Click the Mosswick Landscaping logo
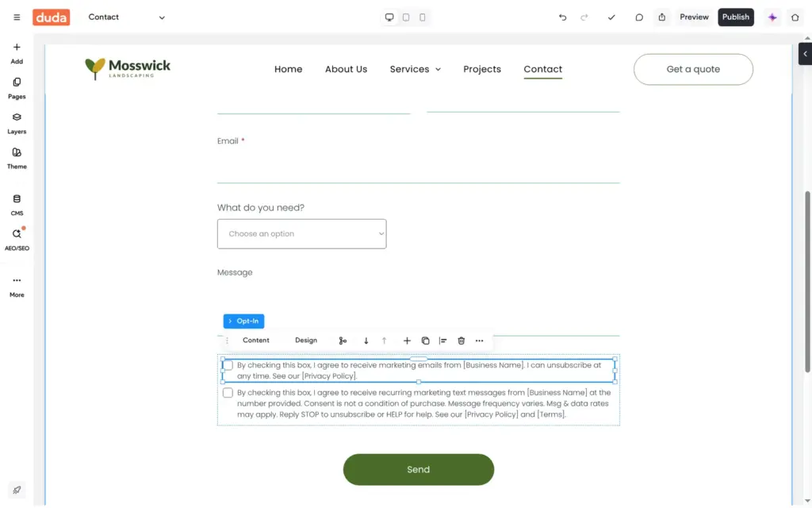Image resolution: width=812 pixels, height=508 pixels. pos(128,69)
